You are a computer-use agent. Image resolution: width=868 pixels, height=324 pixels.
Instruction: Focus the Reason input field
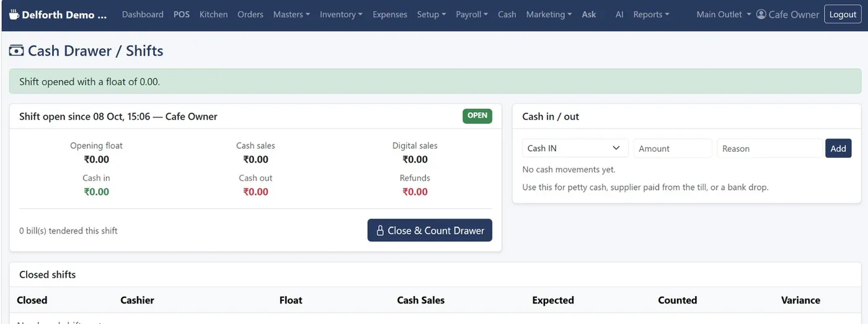769,149
